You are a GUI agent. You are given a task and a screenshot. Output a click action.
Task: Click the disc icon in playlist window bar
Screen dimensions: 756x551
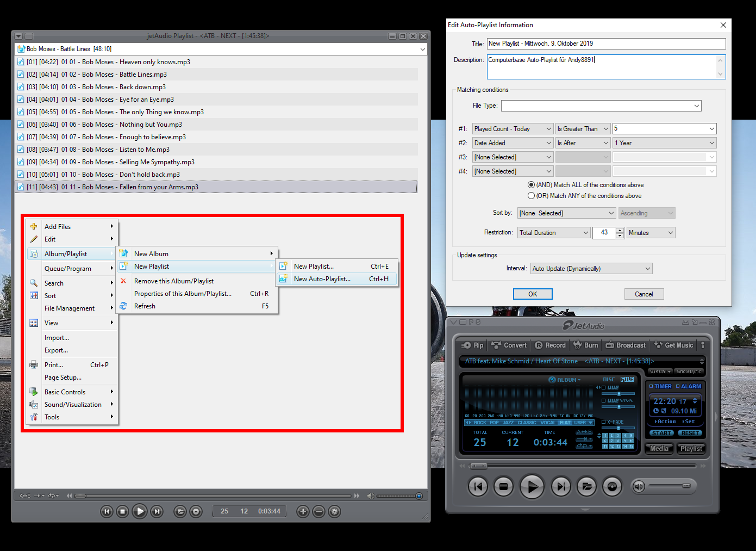196,511
